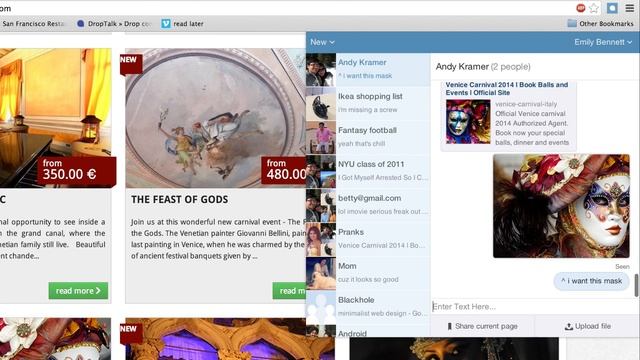Viewport: 640px width, 360px height.
Task: Click the NEW badge on Feast of Gods
Action: [131, 64]
